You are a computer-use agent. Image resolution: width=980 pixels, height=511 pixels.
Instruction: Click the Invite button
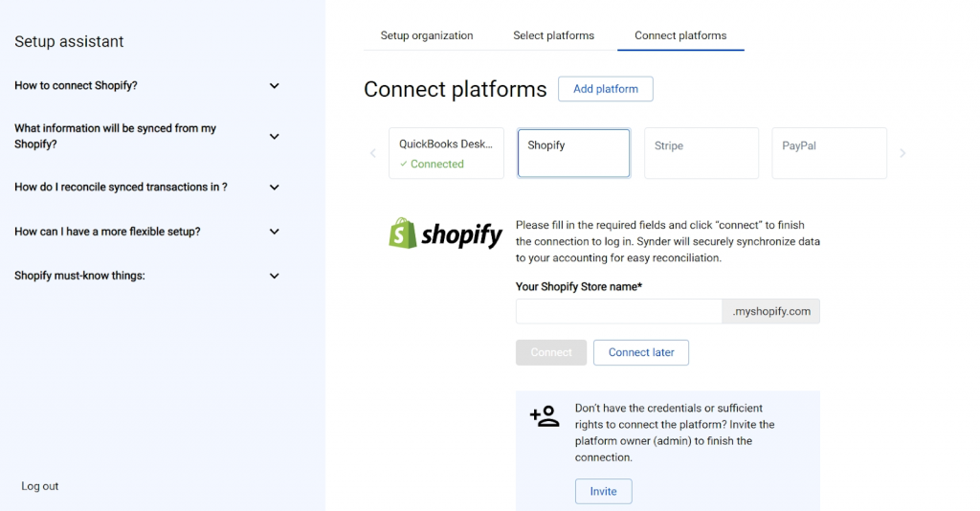tap(603, 492)
